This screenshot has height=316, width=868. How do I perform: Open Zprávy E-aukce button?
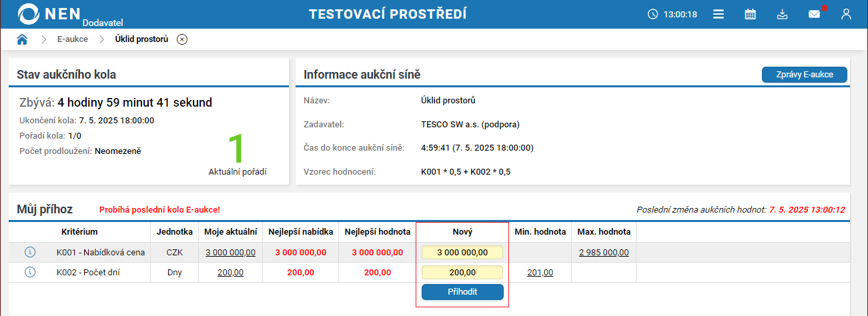[804, 75]
